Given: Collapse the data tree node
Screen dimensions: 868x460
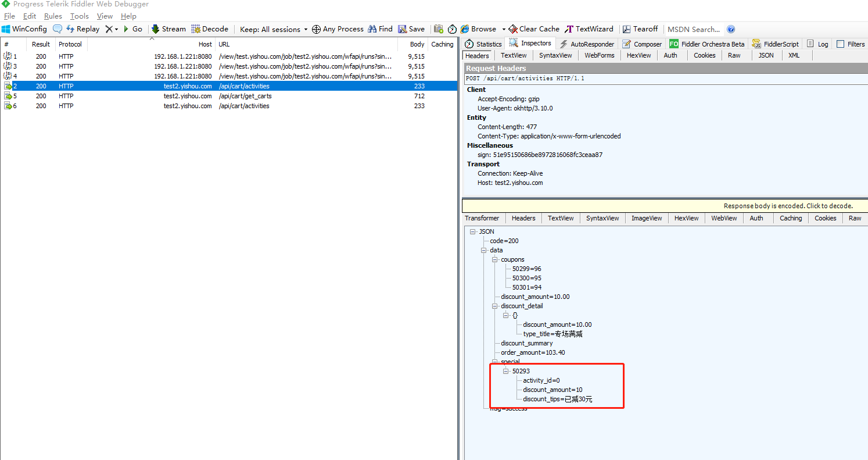Looking at the screenshot, I should tap(484, 250).
